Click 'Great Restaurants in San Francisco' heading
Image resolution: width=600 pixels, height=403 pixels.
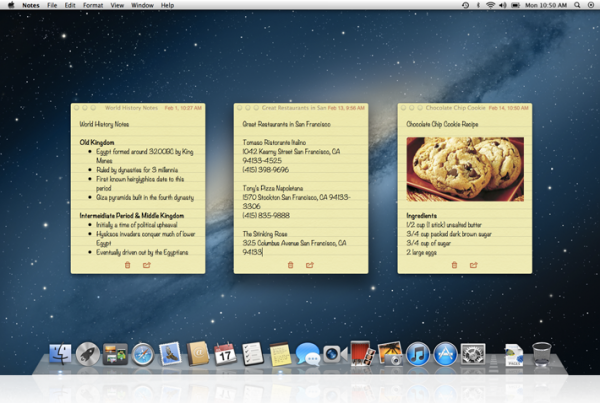[287, 124]
